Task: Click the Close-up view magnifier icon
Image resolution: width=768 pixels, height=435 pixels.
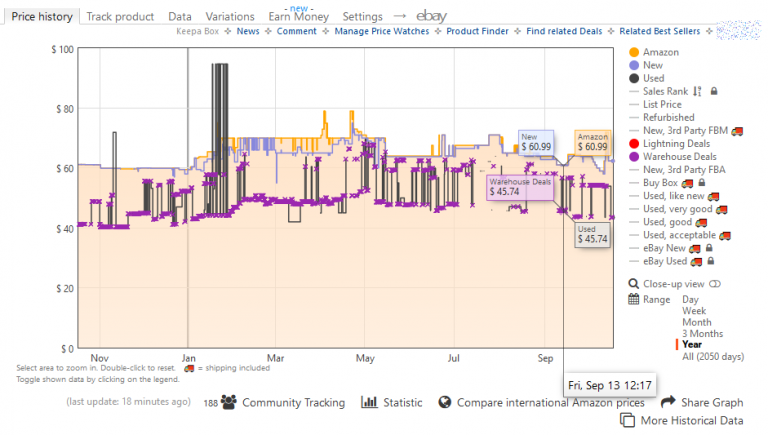Action: point(634,284)
